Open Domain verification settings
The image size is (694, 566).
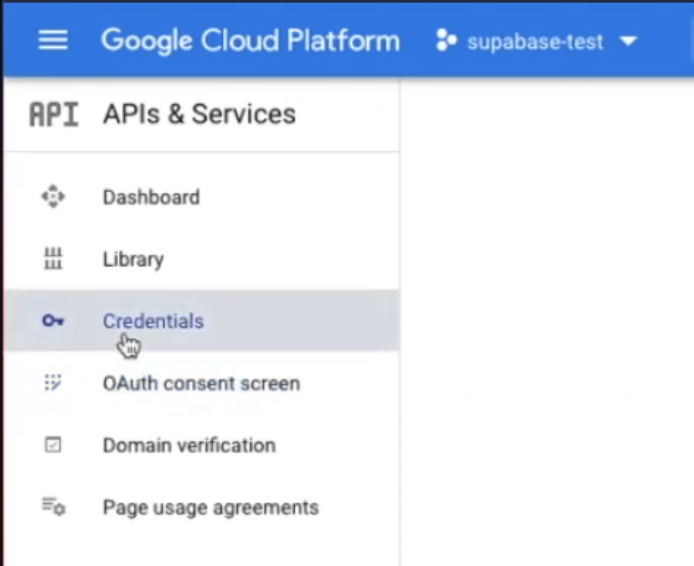click(x=189, y=445)
